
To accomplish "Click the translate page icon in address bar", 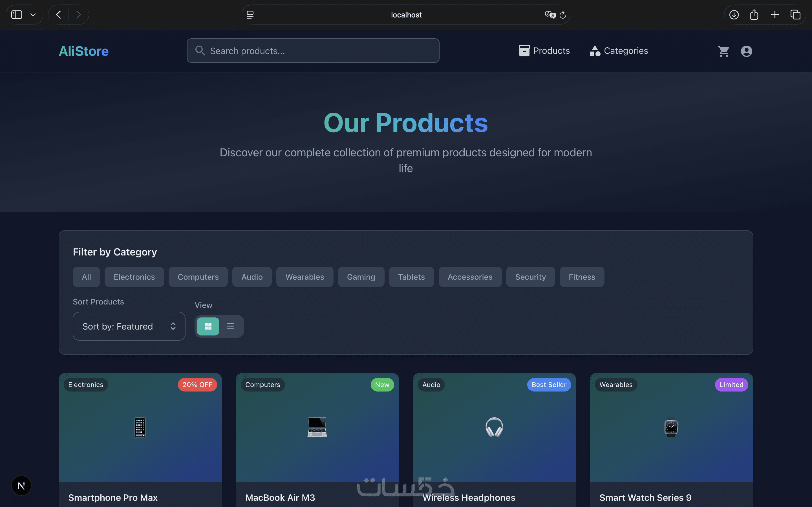I will (550, 15).
